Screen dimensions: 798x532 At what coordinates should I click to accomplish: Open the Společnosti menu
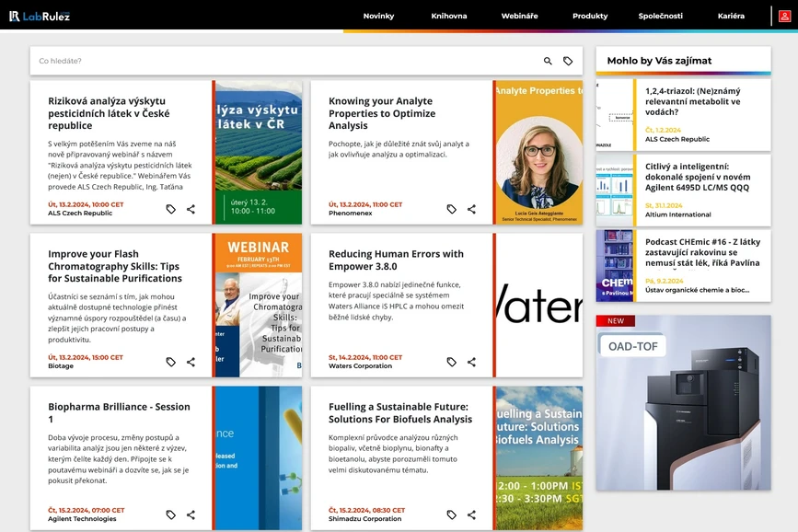661,16
